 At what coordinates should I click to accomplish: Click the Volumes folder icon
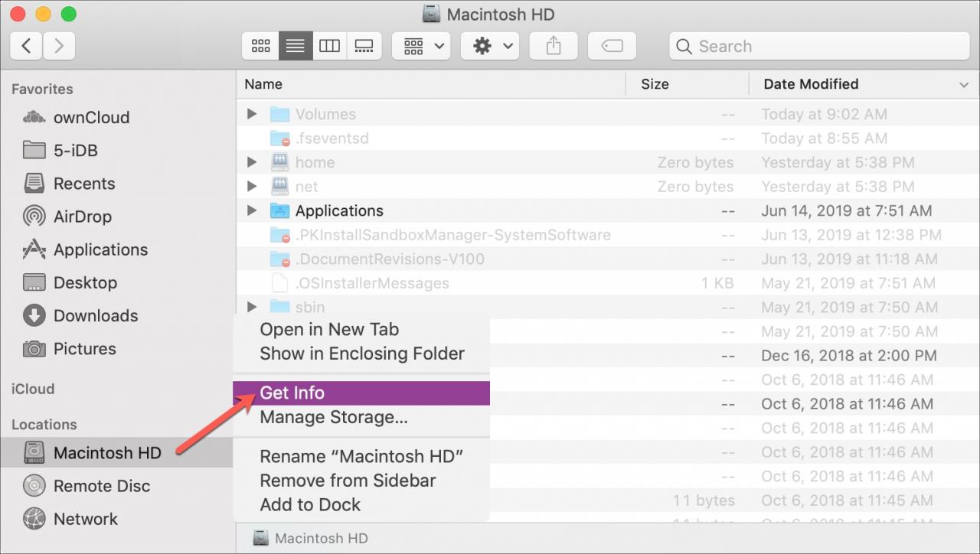click(279, 114)
